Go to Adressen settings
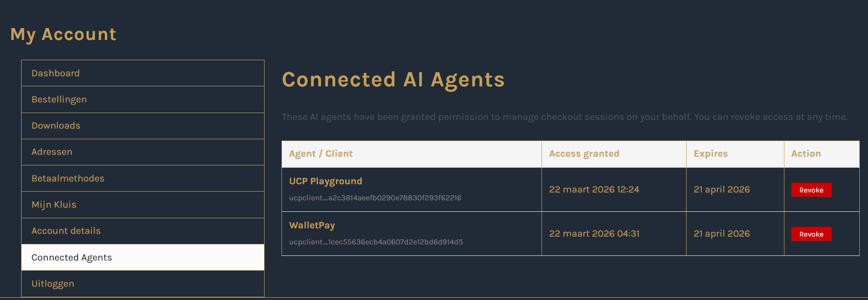The height and width of the screenshot is (300, 868). 51,152
